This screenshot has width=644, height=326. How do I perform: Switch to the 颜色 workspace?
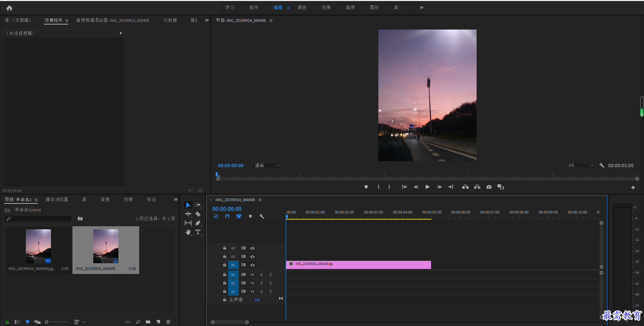point(302,7)
